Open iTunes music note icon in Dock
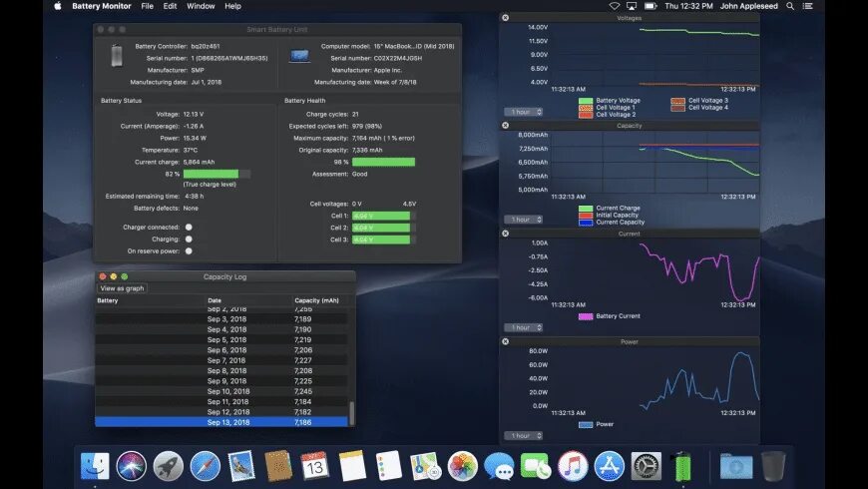Viewport: 868px width, 489px height. click(573, 466)
